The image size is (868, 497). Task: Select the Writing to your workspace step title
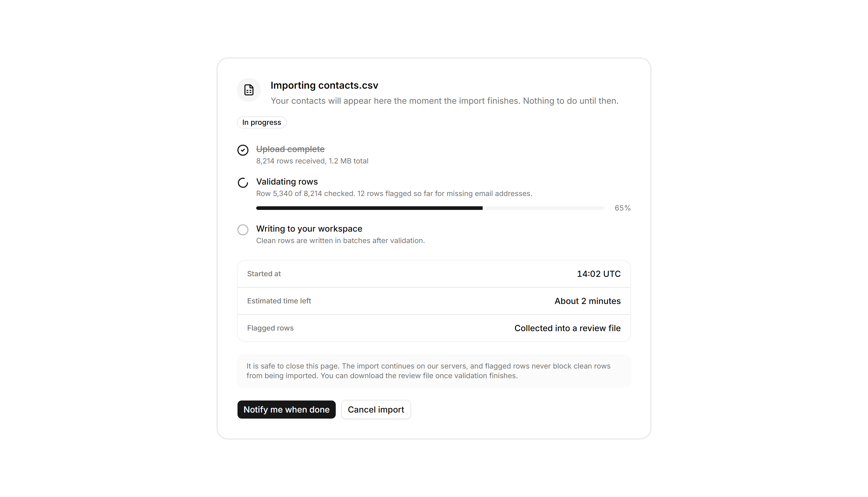point(309,229)
